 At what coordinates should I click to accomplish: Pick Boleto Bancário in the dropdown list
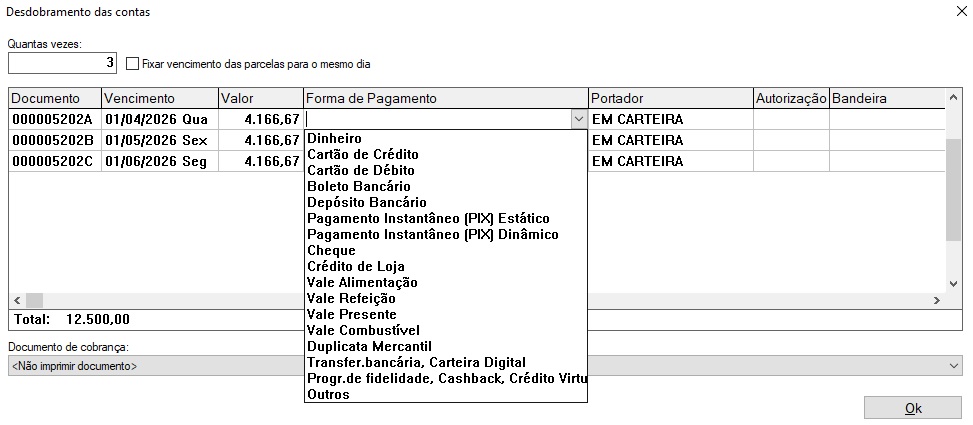tap(359, 186)
